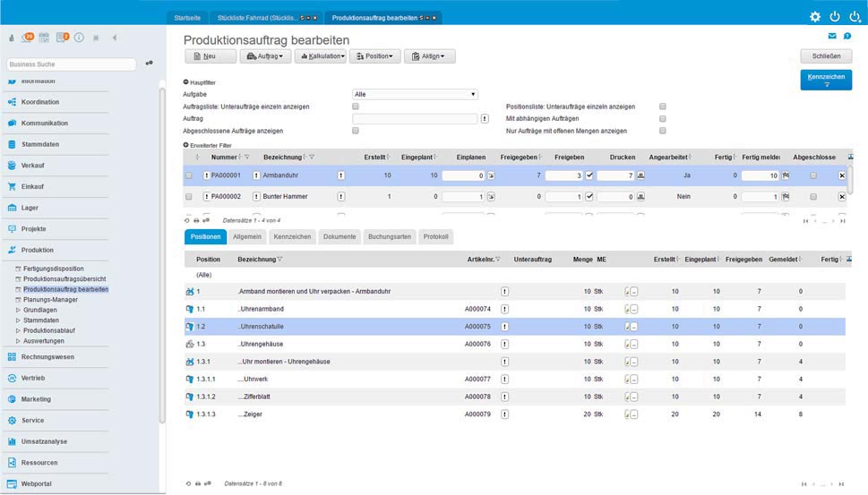Click the flag icon next to Fertig melden 10
Viewport: 868px width, 495px height.
[x=786, y=175]
